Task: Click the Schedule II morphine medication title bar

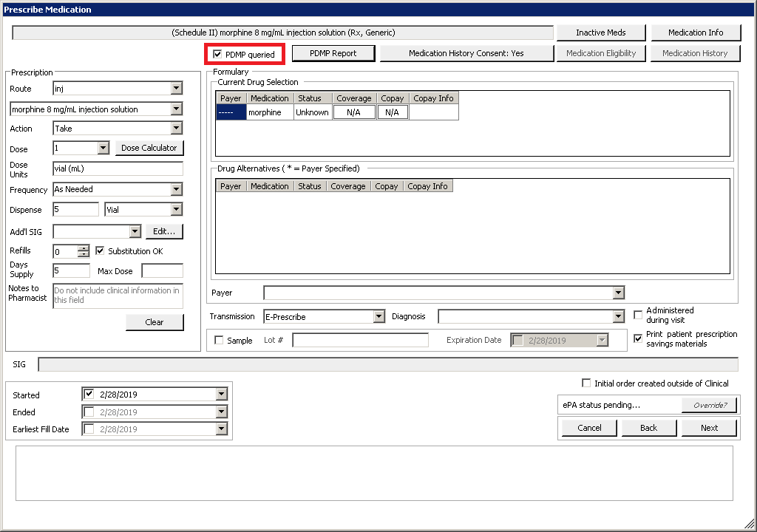Action: [x=283, y=33]
